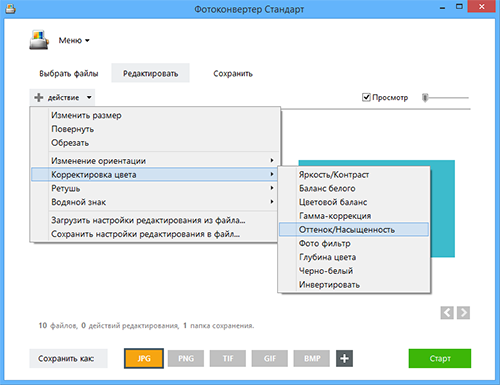500x385 pixels.
Task: Open the Меню dropdown
Action: click(x=74, y=40)
